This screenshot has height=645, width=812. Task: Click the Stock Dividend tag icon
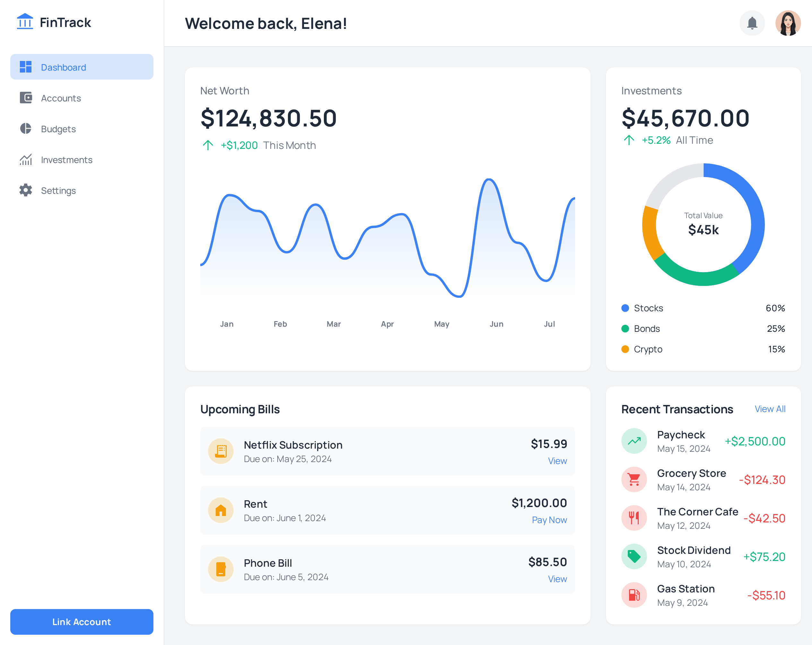point(634,556)
